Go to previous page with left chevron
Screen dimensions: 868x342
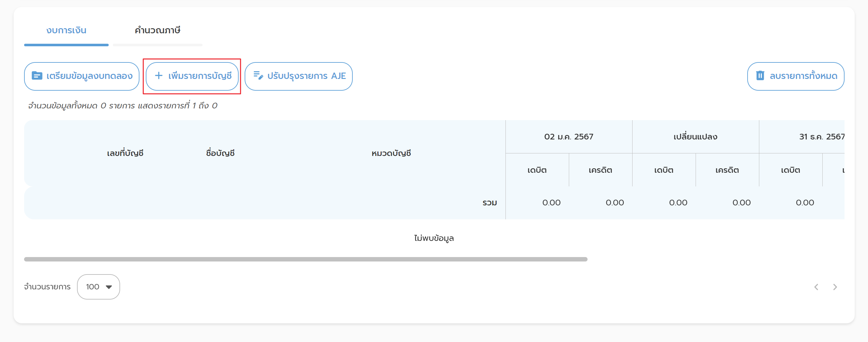(816, 287)
